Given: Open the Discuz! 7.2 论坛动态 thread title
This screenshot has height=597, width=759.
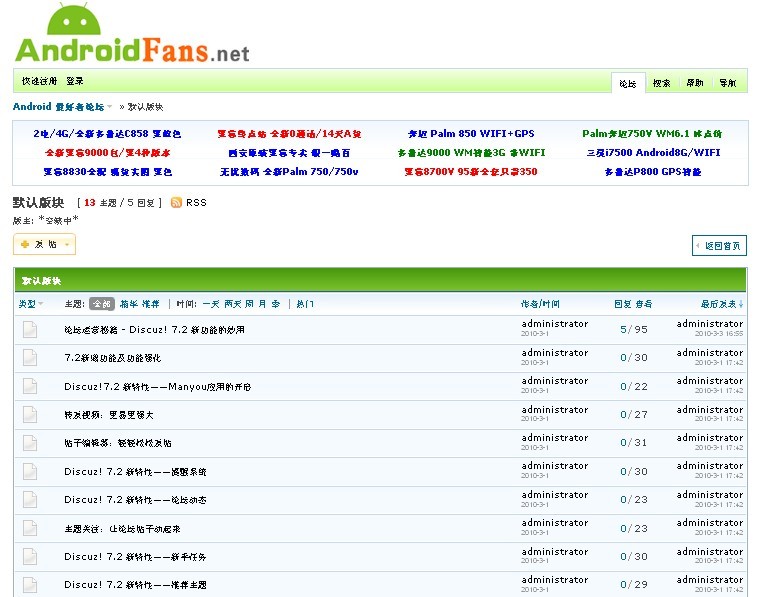Looking at the screenshot, I should pos(135,500).
